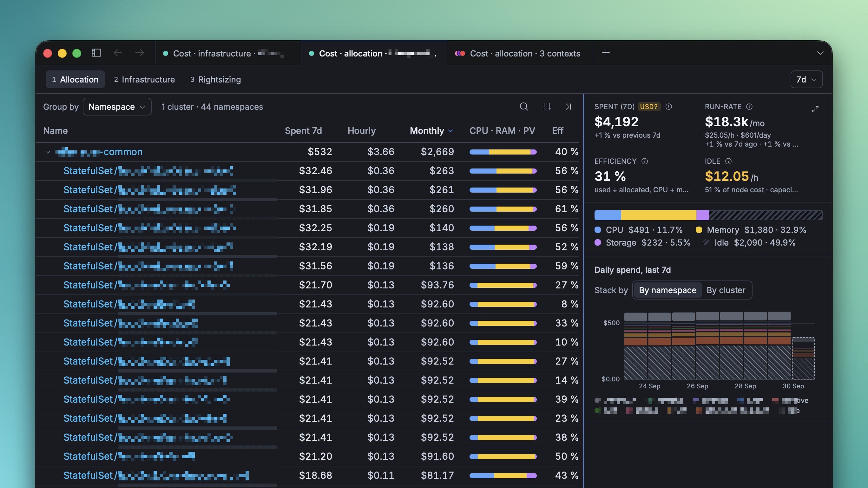Click the CPU blue legend swatch

point(598,230)
